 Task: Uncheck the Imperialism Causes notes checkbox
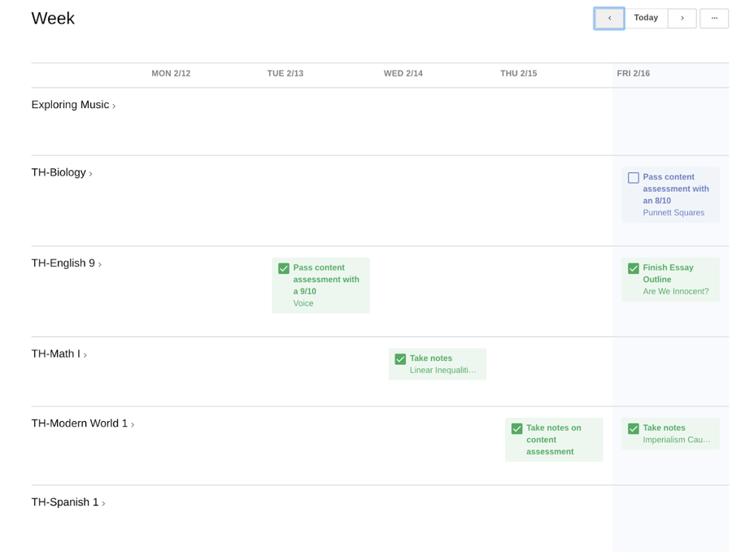[633, 428]
